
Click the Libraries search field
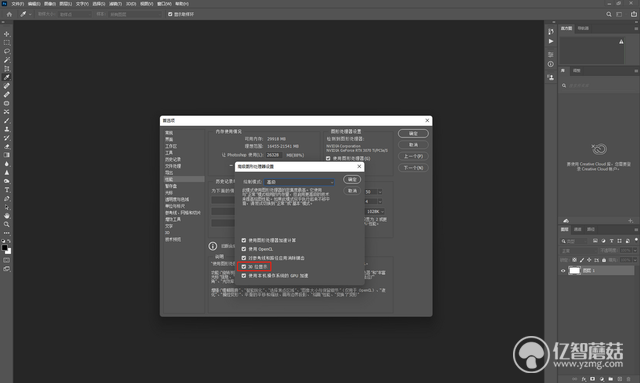tap(598, 85)
